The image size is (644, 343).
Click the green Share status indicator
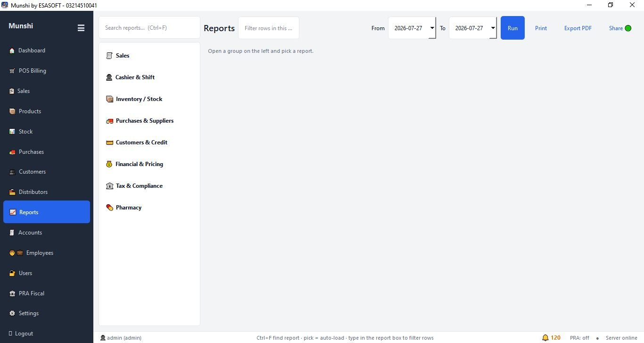(x=628, y=28)
